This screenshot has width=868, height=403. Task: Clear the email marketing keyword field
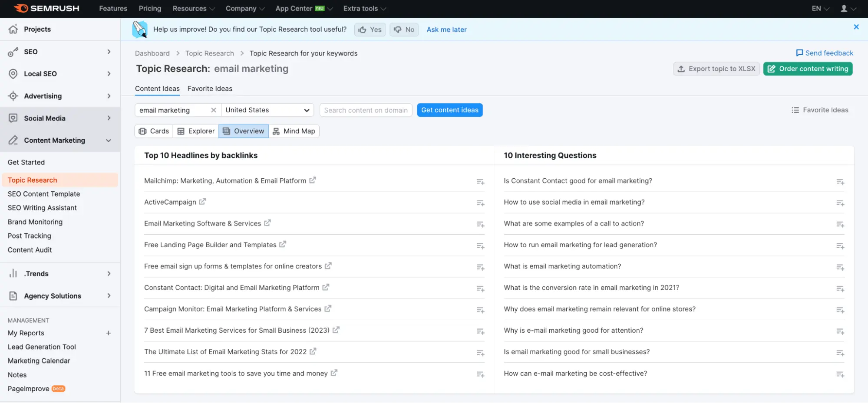pos(214,110)
